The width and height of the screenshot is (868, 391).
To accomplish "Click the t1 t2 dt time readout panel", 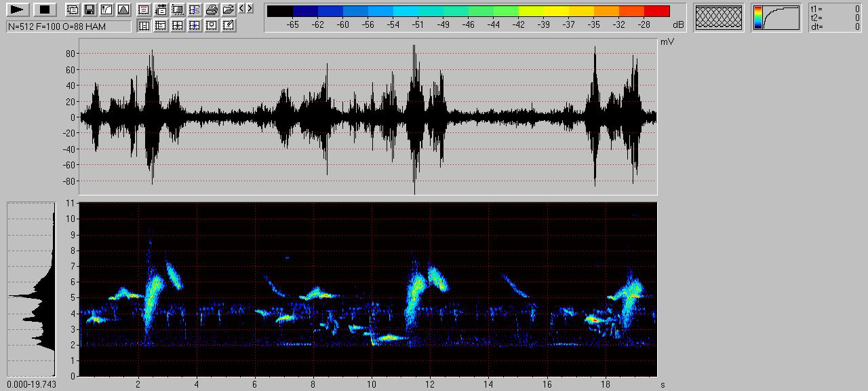I will (x=836, y=18).
